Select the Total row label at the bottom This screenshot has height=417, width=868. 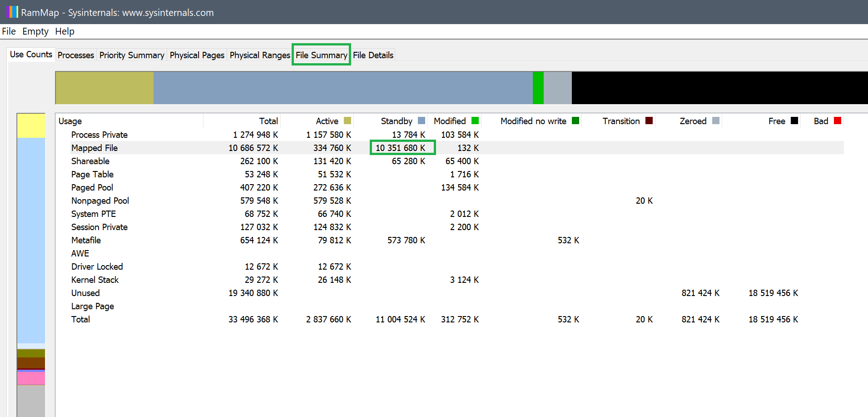coord(80,319)
